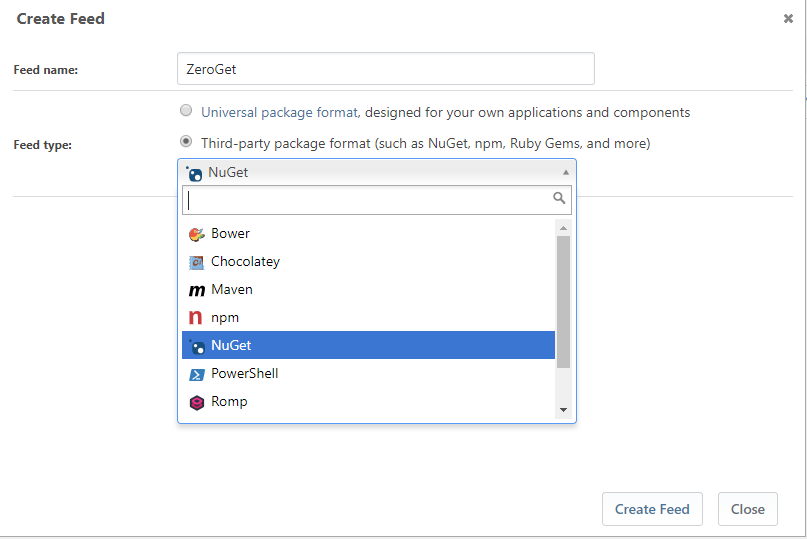This screenshot has width=807, height=539.
Task: Click the 'Feed name:' label
Action: pyautogui.click(x=46, y=70)
